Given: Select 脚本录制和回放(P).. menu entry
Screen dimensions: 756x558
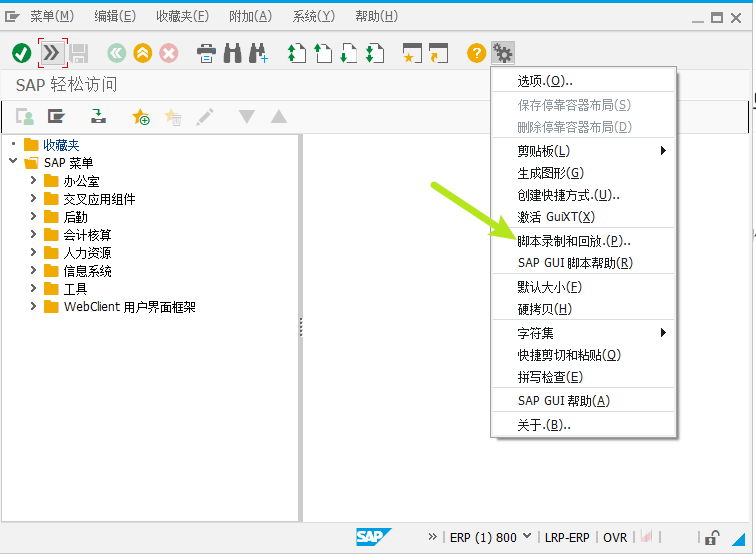Looking at the screenshot, I should tap(583, 241).
